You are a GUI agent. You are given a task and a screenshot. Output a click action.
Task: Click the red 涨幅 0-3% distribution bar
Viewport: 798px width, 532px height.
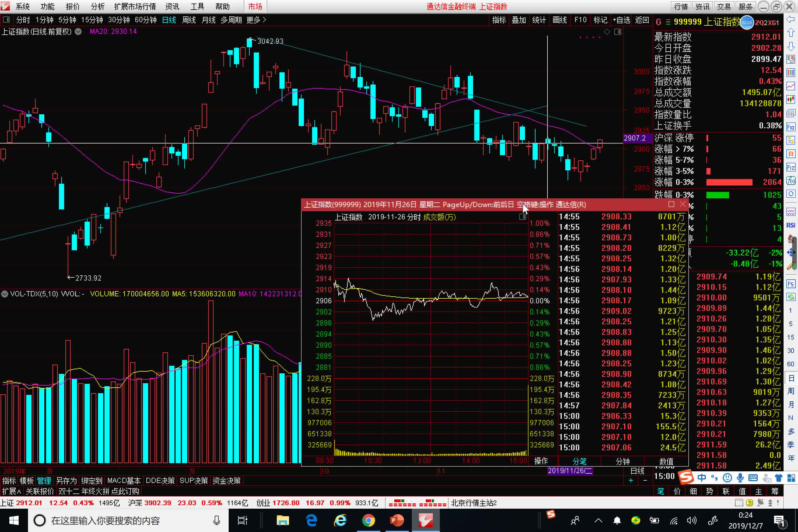729,183
